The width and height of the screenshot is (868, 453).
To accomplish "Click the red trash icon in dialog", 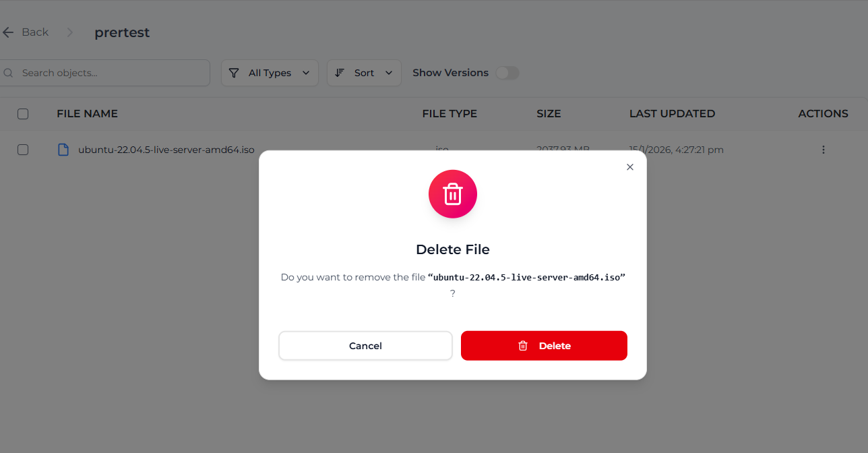I will click(x=453, y=194).
